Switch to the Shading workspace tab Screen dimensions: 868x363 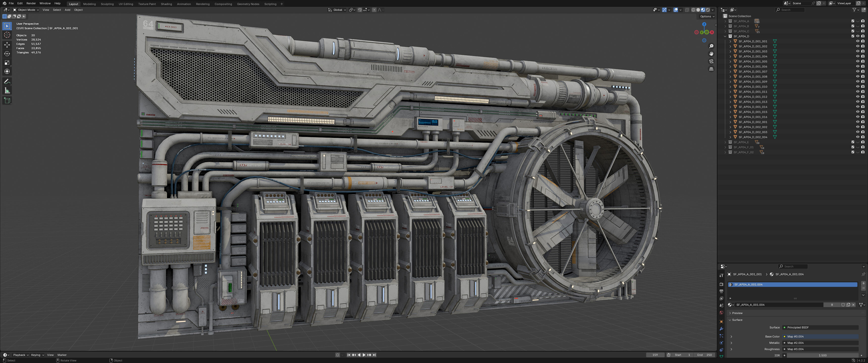(166, 4)
